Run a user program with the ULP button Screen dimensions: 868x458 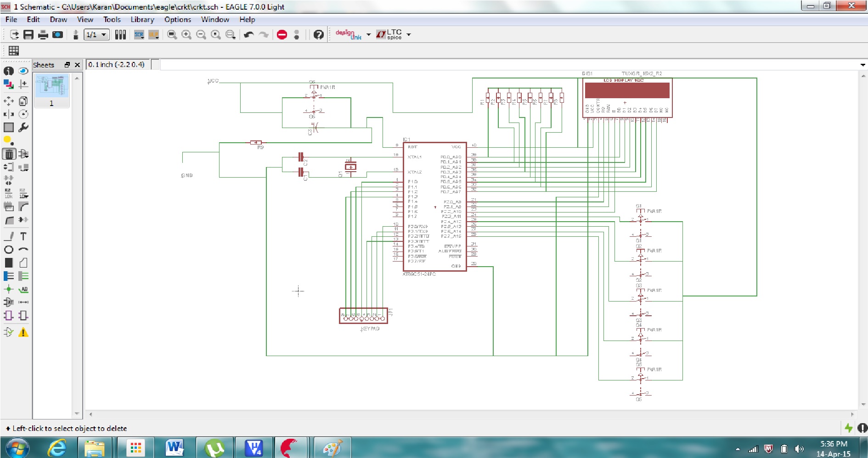(x=154, y=35)
